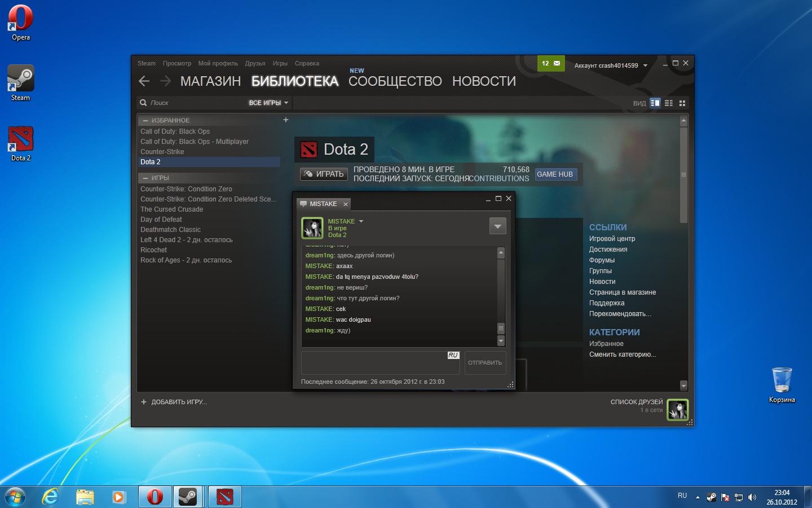Screen dimensions: 812x508
Task: Click the MISTAKE avatar in the chat window
Action: click(312, 228)
